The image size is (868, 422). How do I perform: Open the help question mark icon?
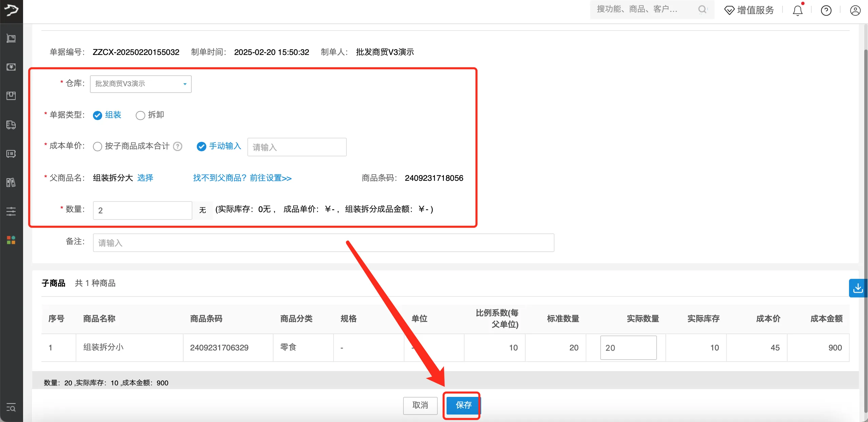tap(826, 11)
